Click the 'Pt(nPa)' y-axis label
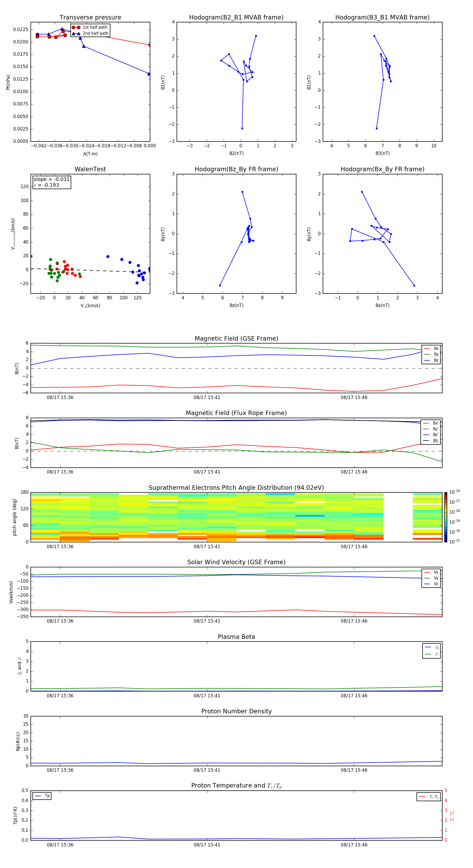This screenshot has height=868, width=473. pyautogui.click(x=8, y=82)
